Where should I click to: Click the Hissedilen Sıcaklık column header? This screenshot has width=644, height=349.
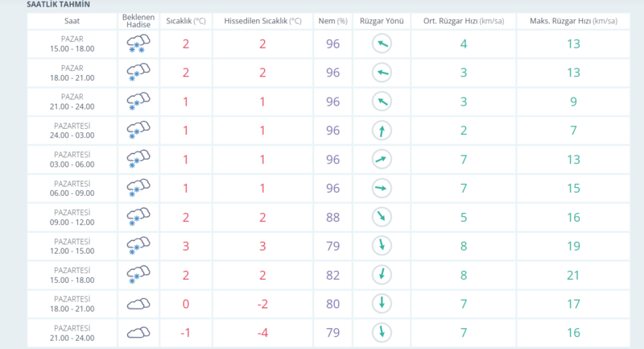point(262,20)
